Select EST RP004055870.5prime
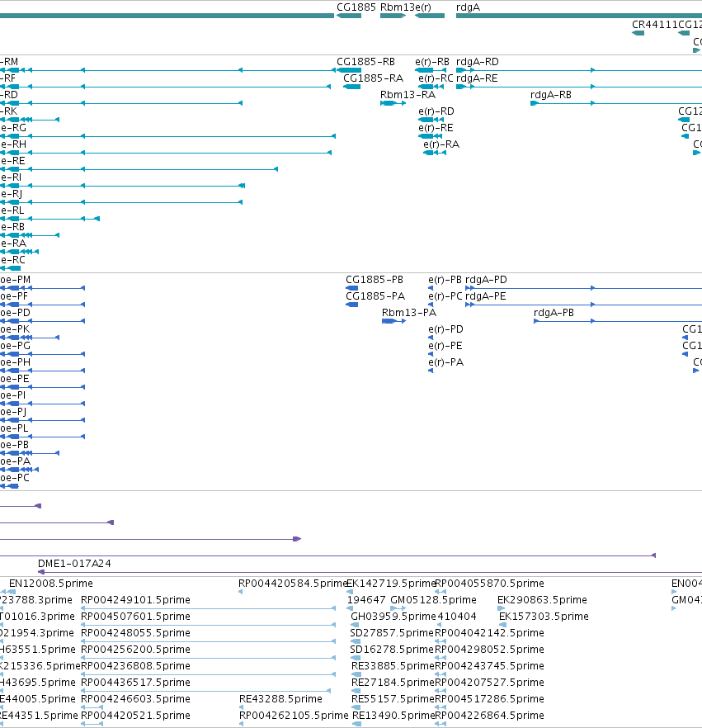702x728 pixels. (x=489, y=584)
